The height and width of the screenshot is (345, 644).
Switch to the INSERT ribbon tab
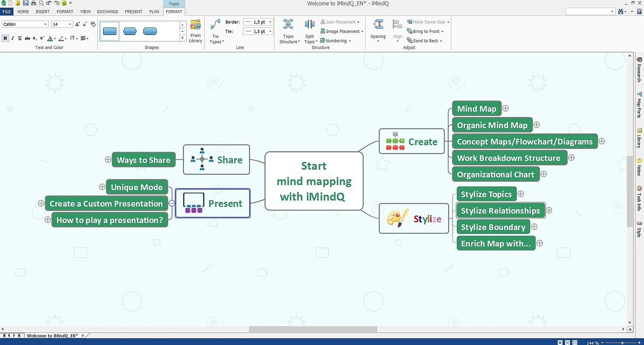click(43, 12)
